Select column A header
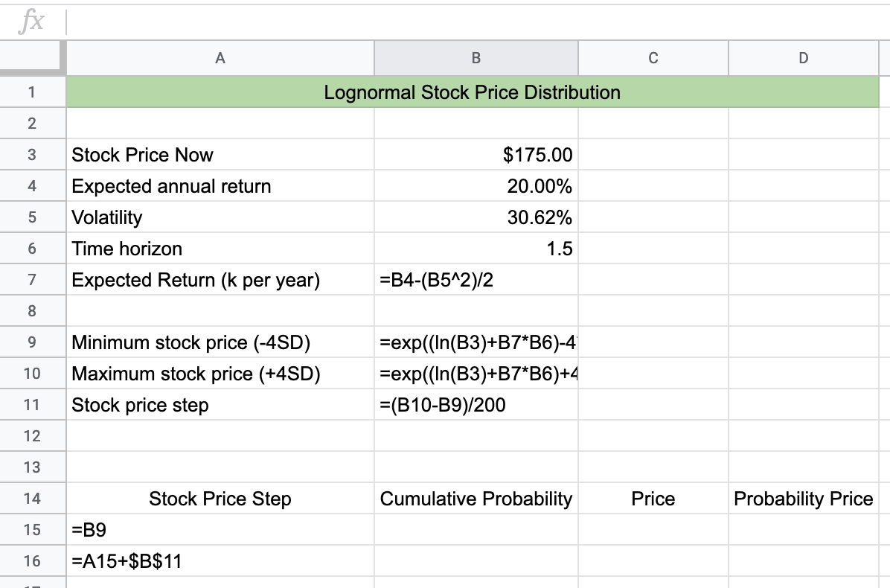Viewport: 890px width, 588px height. 220,58
